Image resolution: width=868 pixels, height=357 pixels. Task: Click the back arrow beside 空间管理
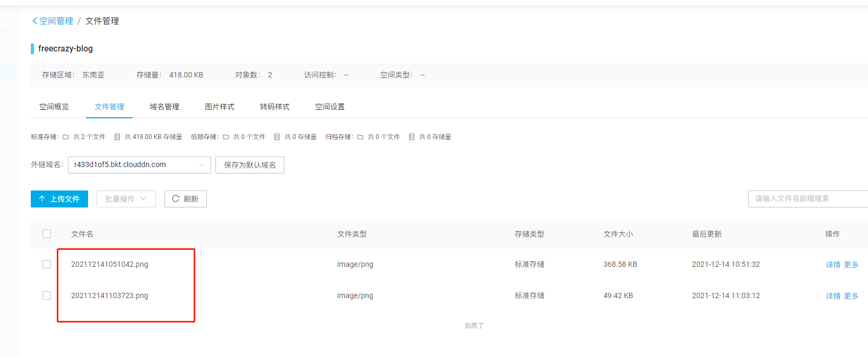pyautogui.click(x=34, y=21)
